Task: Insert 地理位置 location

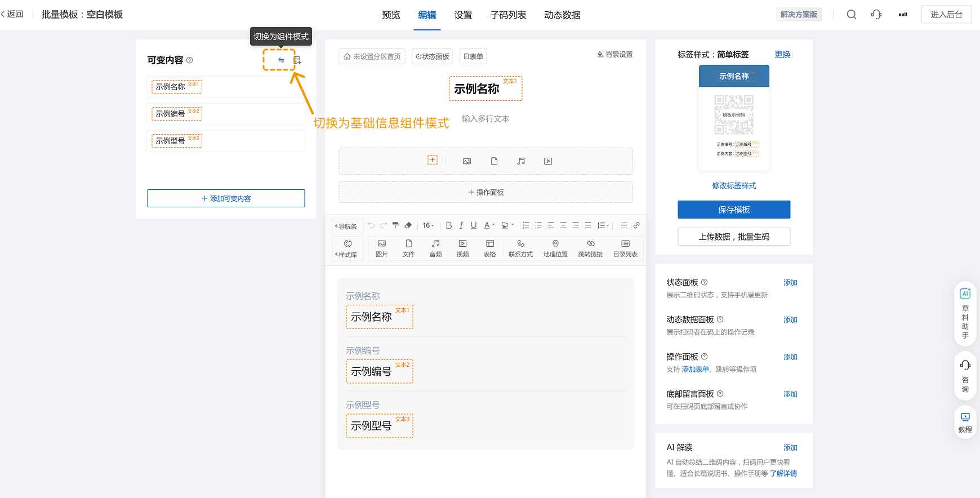Action: (555, 248)
